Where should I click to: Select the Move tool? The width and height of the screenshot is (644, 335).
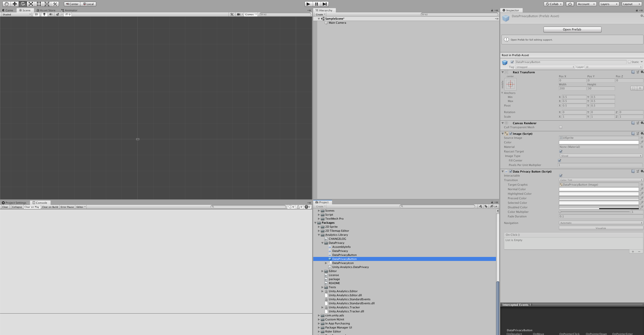(x=15, y=4)
